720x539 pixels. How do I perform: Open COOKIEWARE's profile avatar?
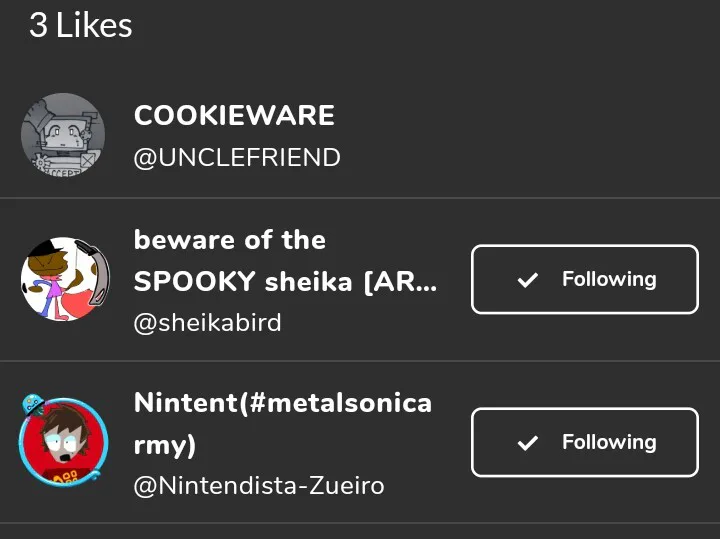coord(63,135)
